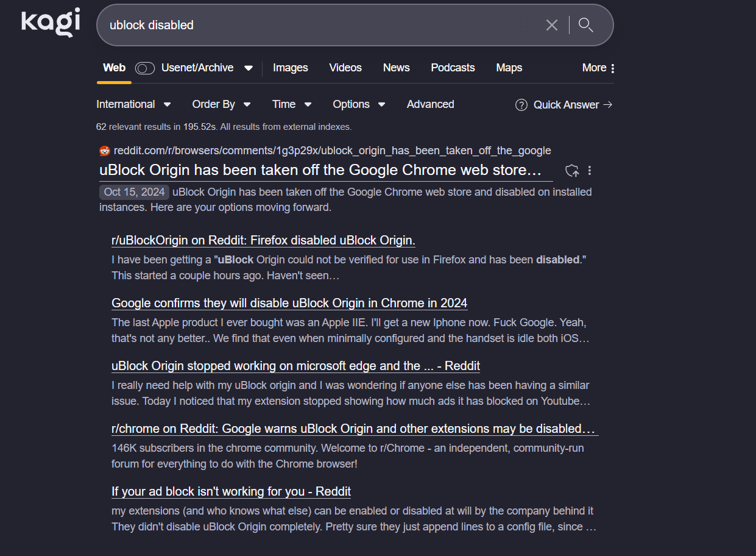Click the magnifying glass search icon

pos(585,25)
